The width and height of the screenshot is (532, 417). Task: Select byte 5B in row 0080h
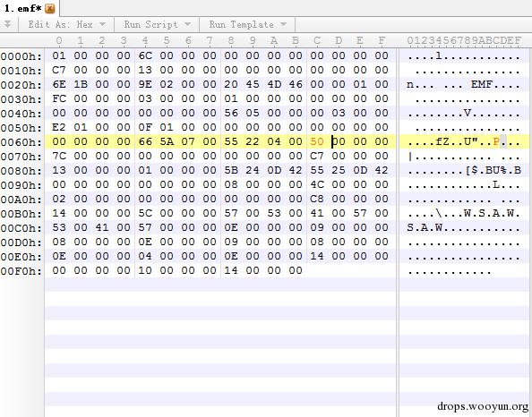click(231, 170)
